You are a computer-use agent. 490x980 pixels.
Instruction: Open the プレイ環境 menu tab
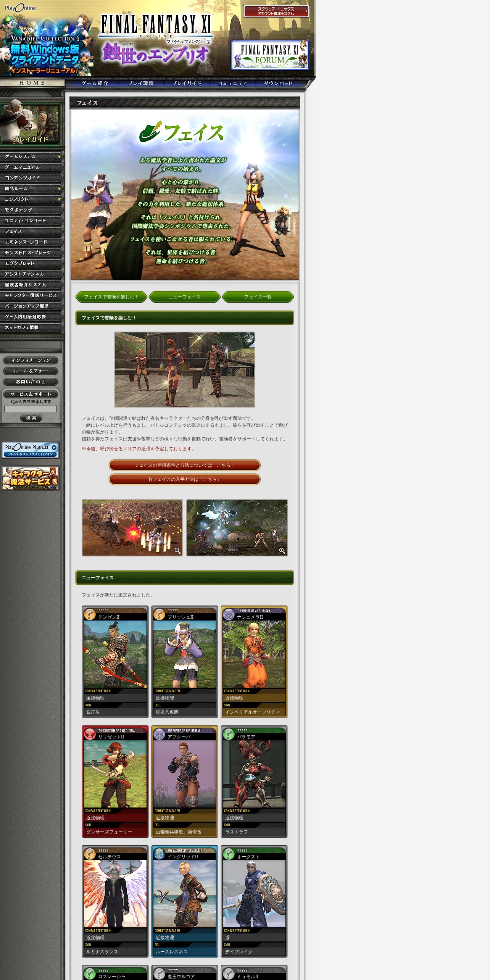(x=141, y=83)
